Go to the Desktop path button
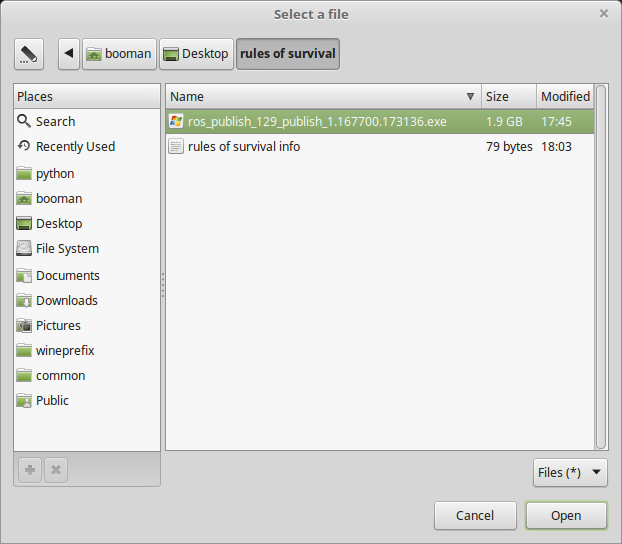The width and height of the screenshot is (622, 544). (x=196, y=54)
